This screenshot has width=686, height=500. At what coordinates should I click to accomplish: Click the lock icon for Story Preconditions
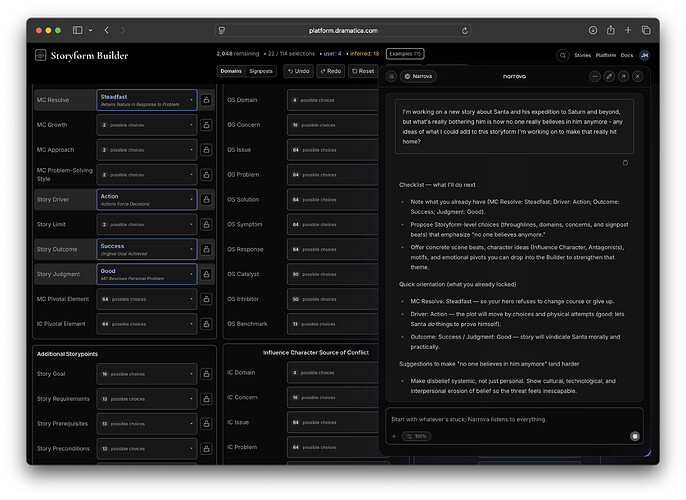coord(206,449)
